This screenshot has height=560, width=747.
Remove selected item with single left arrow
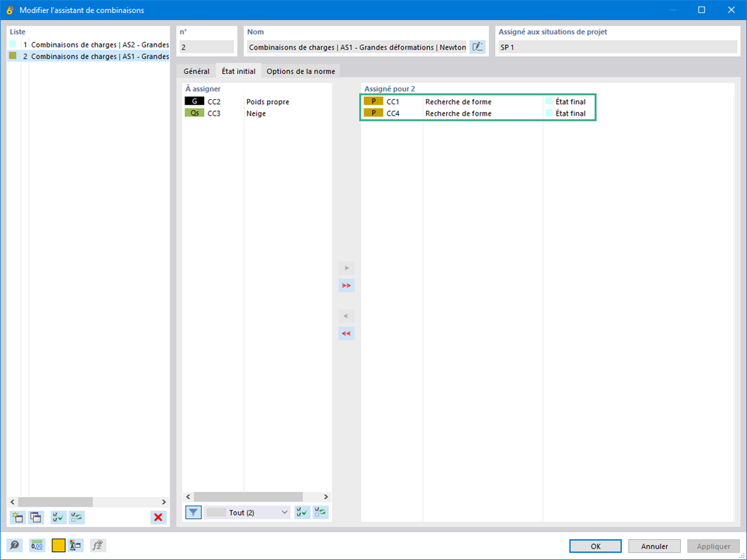(346, 316)
